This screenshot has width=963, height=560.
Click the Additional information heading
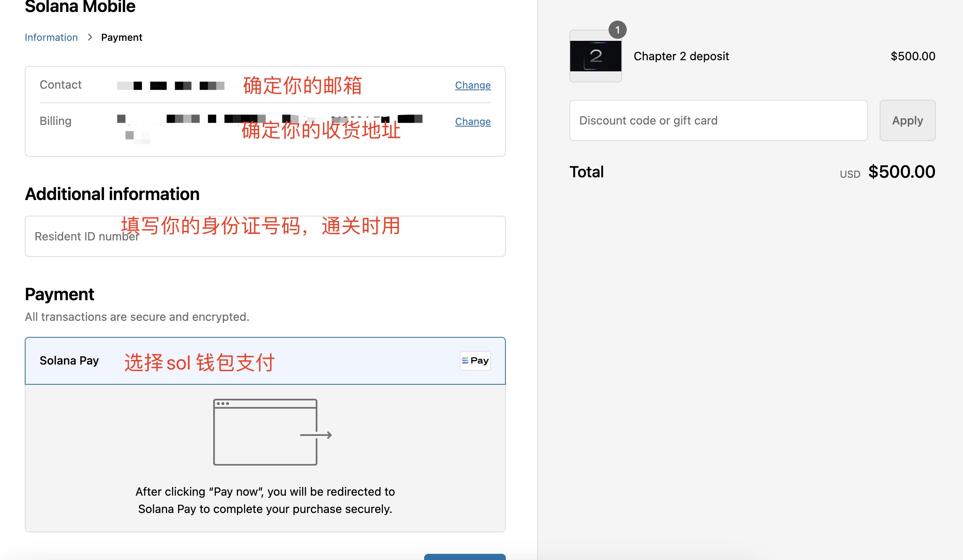pos(112,194)
